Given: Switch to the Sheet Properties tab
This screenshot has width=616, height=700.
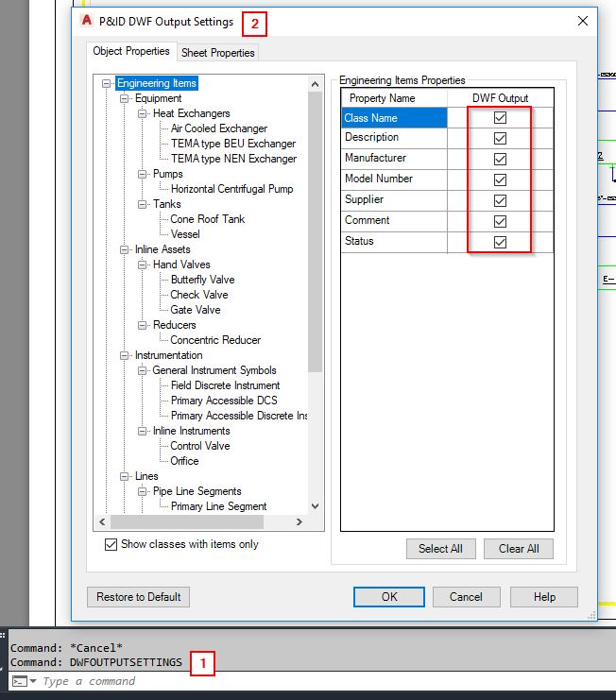Looking at the screenshot, I should coord(218,53).
